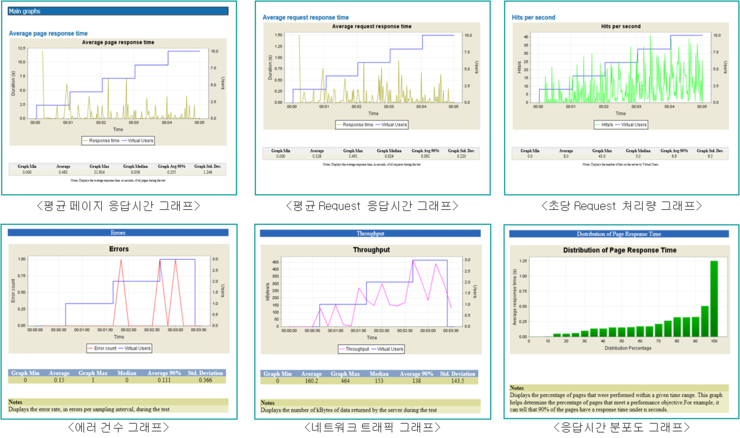Screen dimensions: 740x438
Task: Click the "Throughput" legend entry
Action: point(354,349)
